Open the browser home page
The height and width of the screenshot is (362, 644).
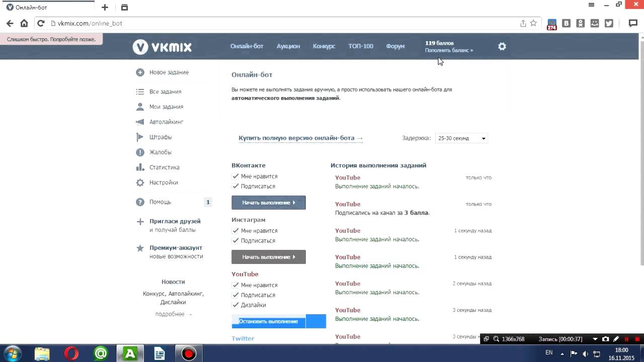(24, 23)
